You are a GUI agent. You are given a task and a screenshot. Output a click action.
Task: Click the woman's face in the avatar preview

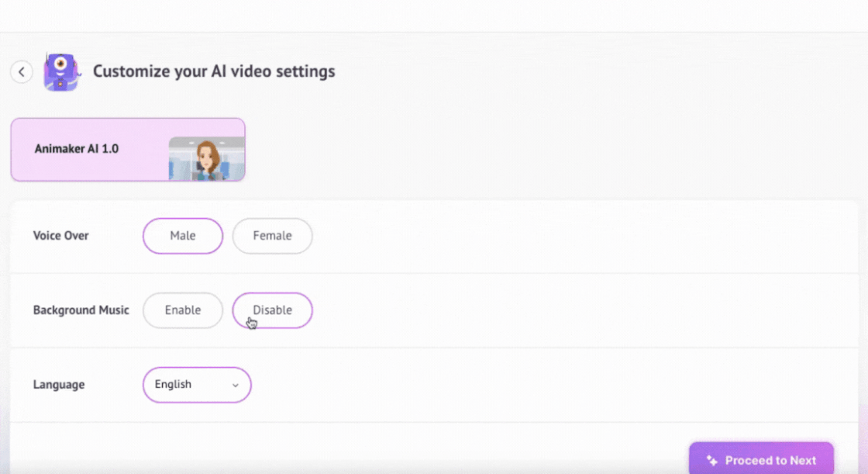click(207, 154)
